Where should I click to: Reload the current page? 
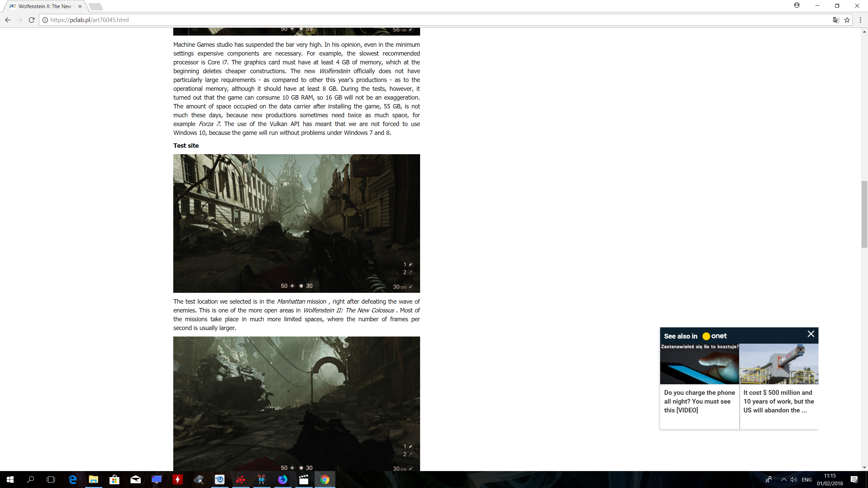32,20
